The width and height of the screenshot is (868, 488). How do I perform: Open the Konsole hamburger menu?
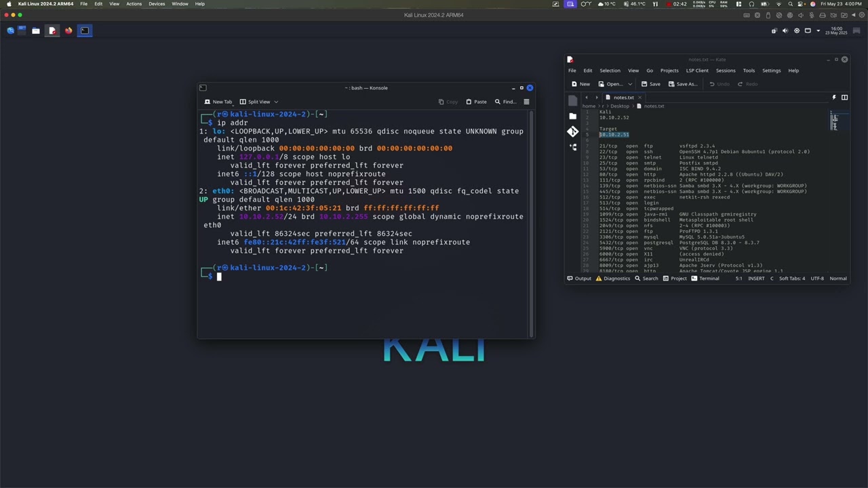pos(526,102)
